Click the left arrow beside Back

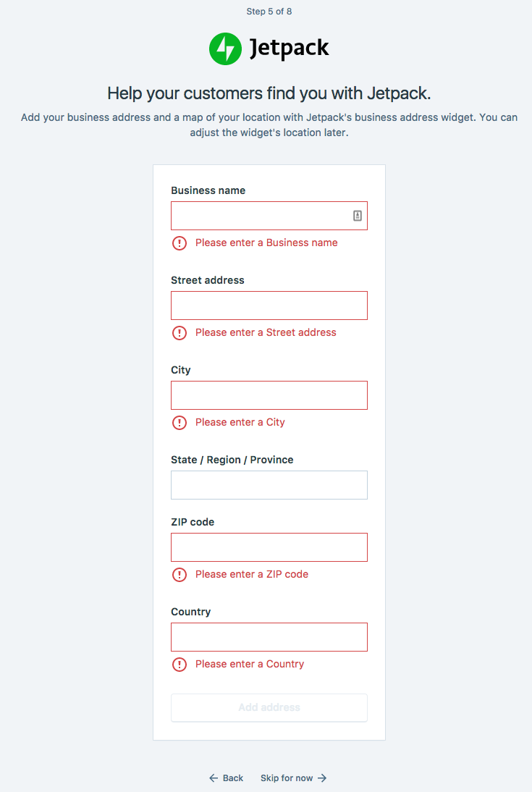[214, 778]
